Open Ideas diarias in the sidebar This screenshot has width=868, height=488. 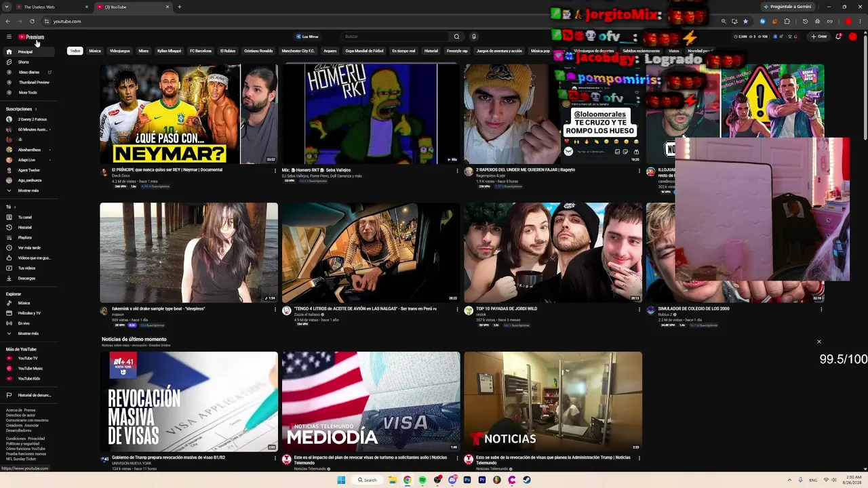[x=28, y=72]
